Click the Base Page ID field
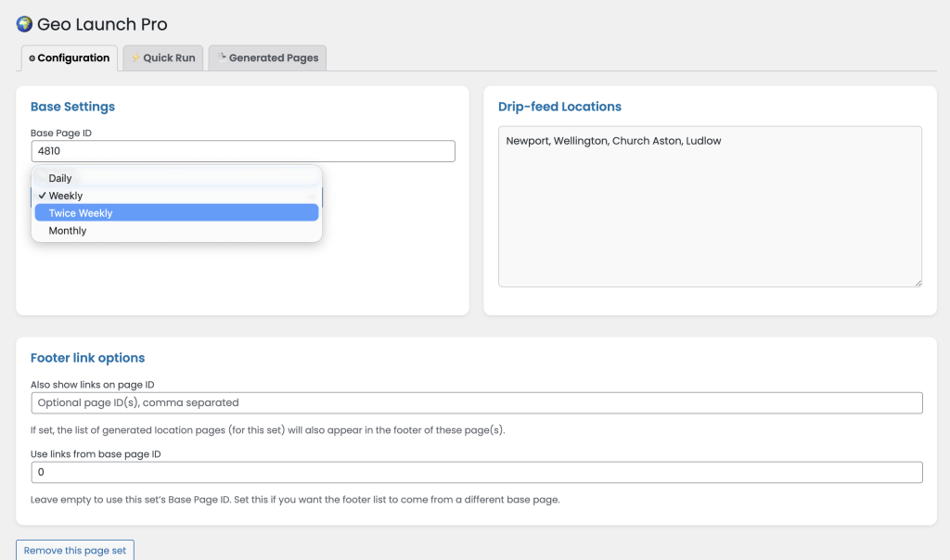The image size is (950, 560). tap(242, 151)
